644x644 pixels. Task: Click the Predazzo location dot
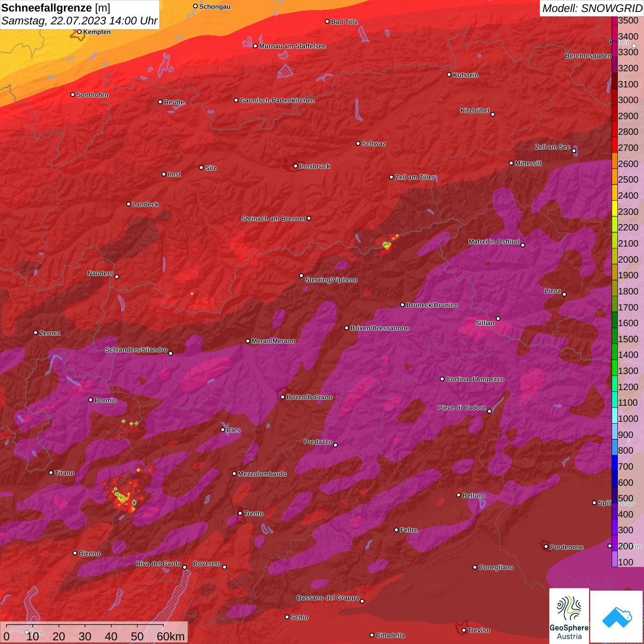(335, 445)
